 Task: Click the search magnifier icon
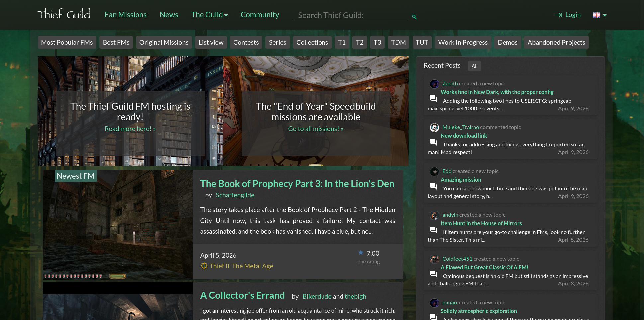pos(414,16)
